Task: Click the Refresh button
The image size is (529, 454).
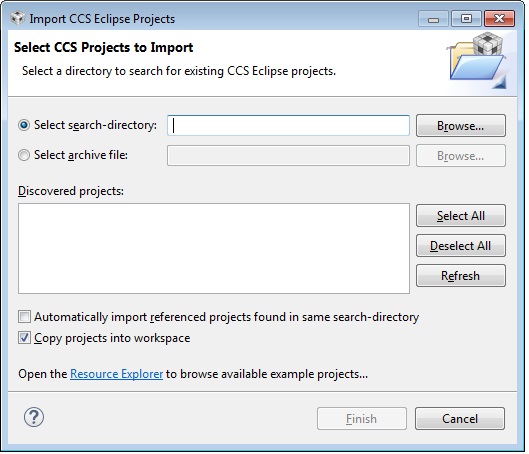Action: point(461,276)
